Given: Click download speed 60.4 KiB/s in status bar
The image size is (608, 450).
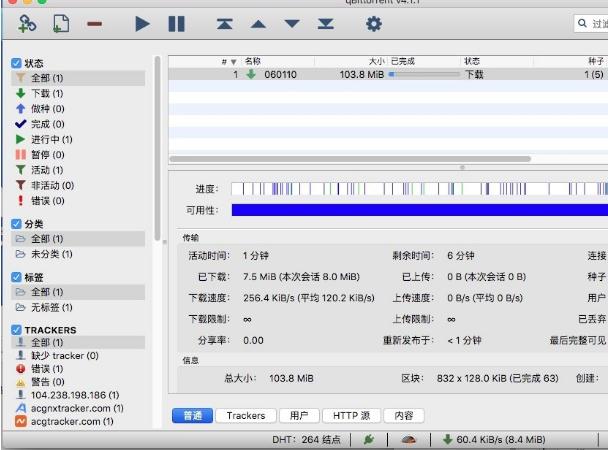Looking at the screenshot, I should click(x=494, y=439).
